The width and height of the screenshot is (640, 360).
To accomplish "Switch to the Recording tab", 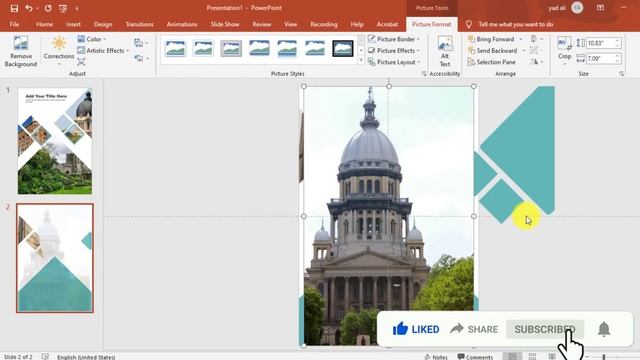I will (x=324, y=24).
